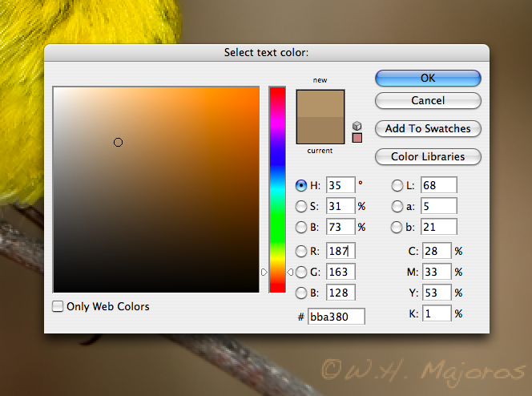This screenshot has width=532, height=396.
Task: Click the color field picker circle
Action: coord(118,142)
